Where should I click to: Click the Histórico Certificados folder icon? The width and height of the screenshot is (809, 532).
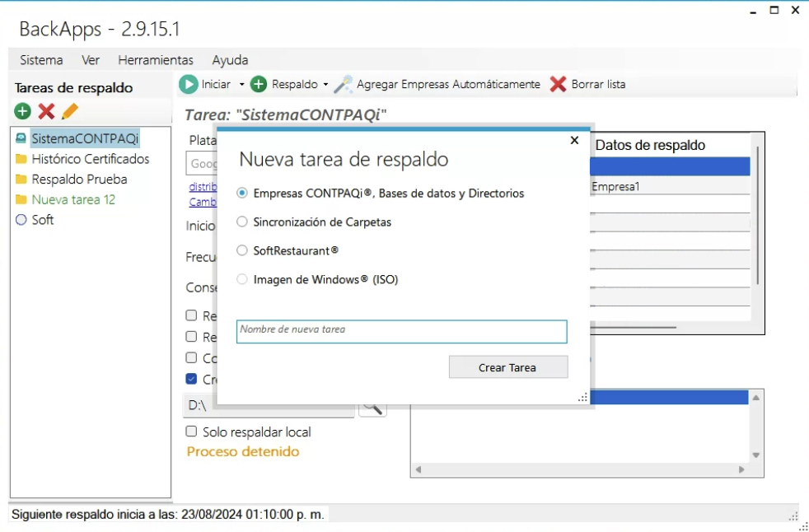21,159
